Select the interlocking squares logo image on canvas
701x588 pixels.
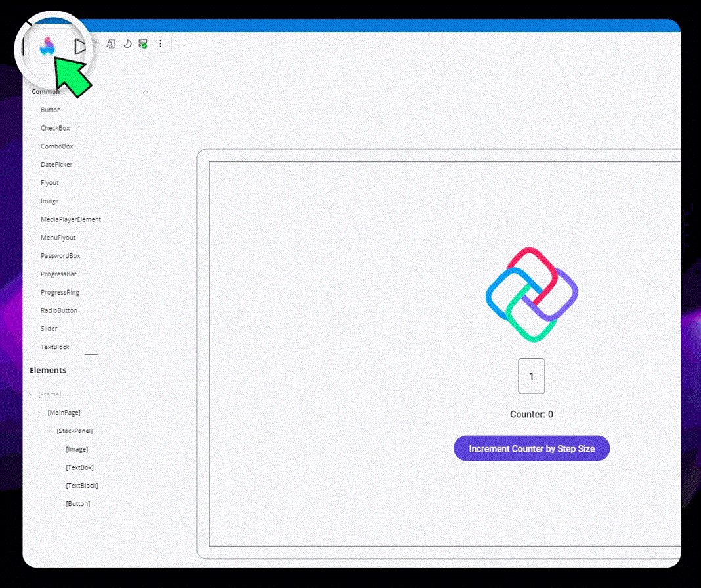coord(532,295)
